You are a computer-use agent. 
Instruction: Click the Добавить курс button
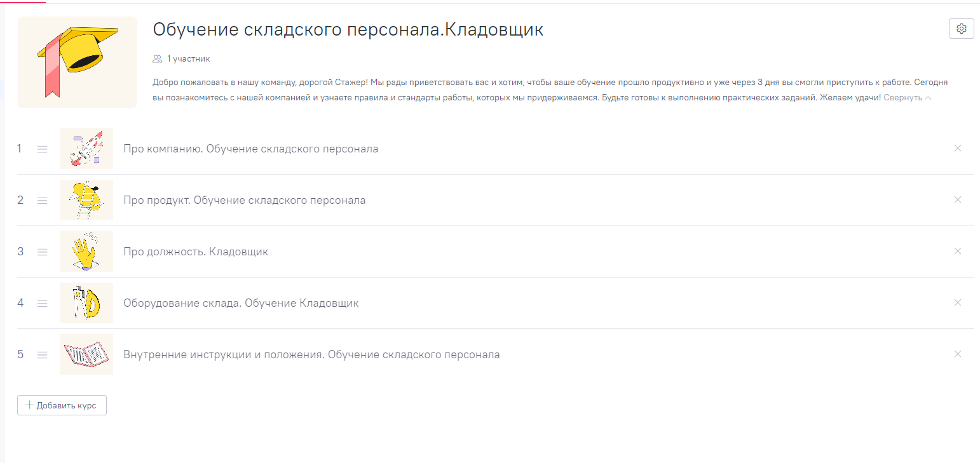[62, 405]
